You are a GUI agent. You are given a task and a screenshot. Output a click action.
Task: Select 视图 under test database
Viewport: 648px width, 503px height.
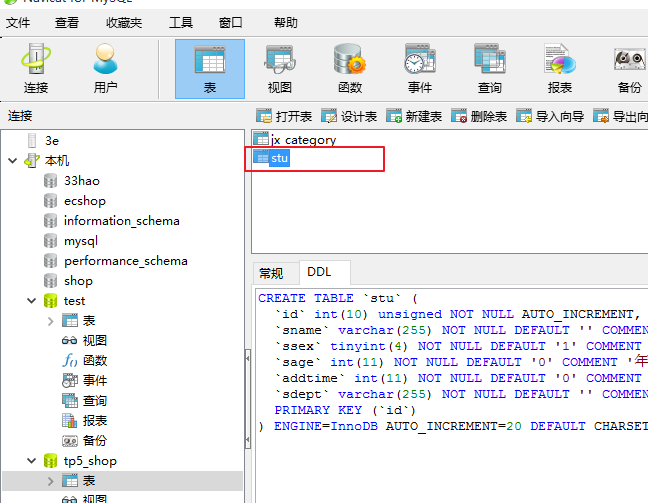coord(95,341)
